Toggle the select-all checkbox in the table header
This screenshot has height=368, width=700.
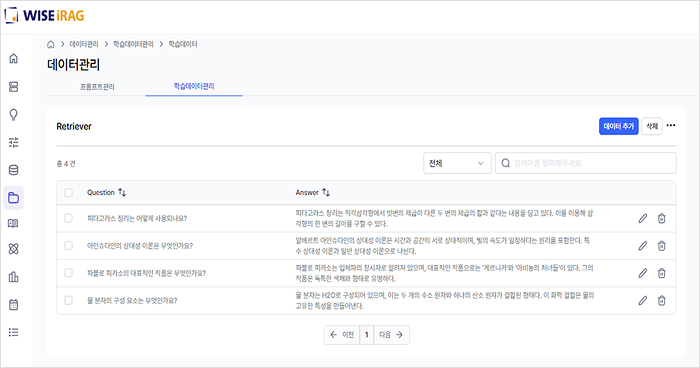click(x=68, y=192)
